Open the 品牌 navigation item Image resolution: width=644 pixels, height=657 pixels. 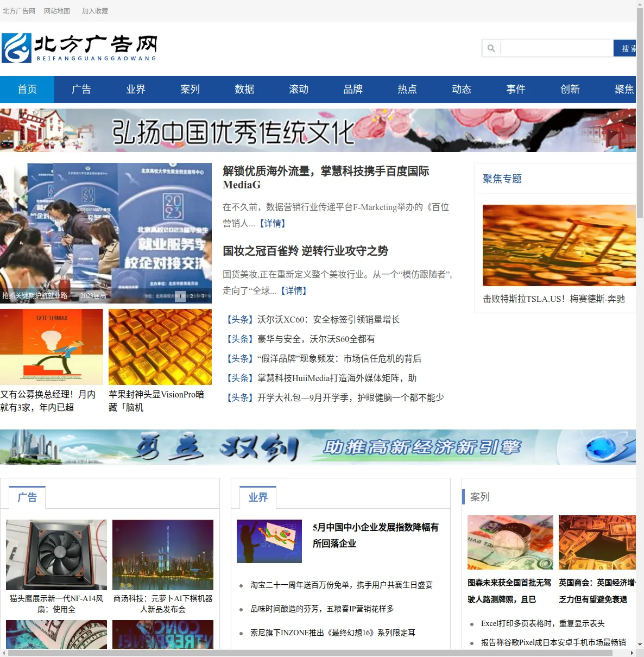point(353,90)
